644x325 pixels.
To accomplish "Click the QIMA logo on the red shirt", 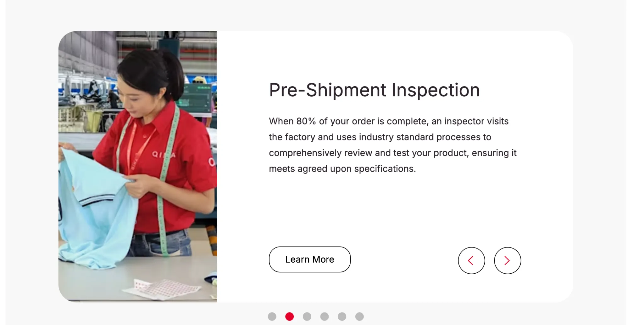I will pos(164,155).
